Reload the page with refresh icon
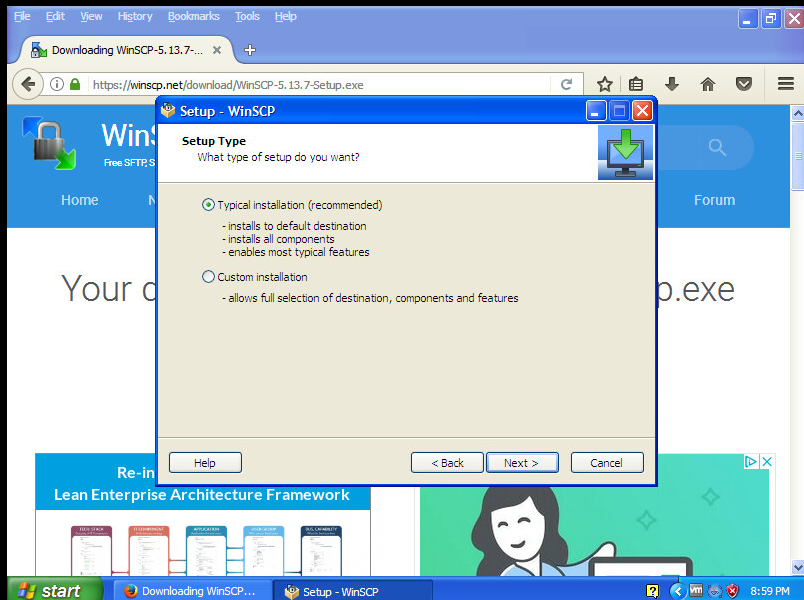This screenshot has height=600, width=804. click(567, 84)
